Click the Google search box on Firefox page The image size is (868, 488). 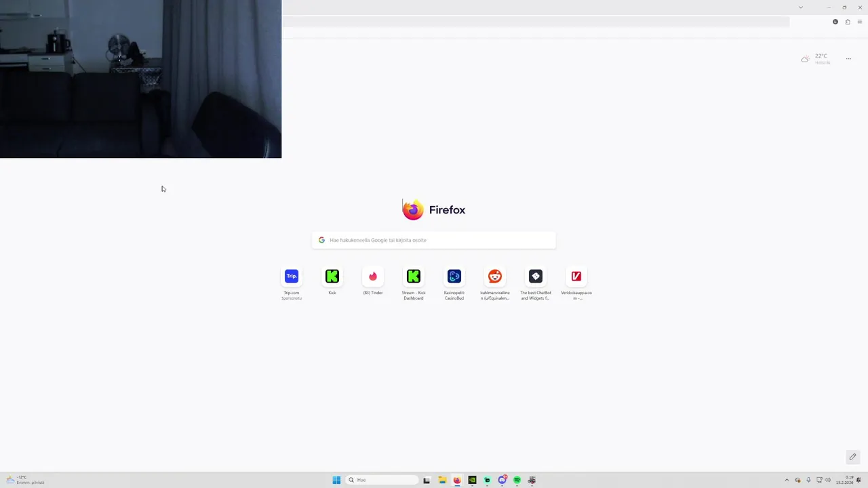[434, 240]
